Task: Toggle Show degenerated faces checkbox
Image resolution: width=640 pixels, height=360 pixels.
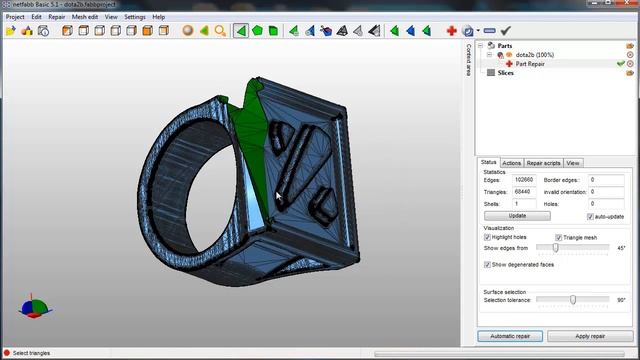Action: tap(487, 265)
